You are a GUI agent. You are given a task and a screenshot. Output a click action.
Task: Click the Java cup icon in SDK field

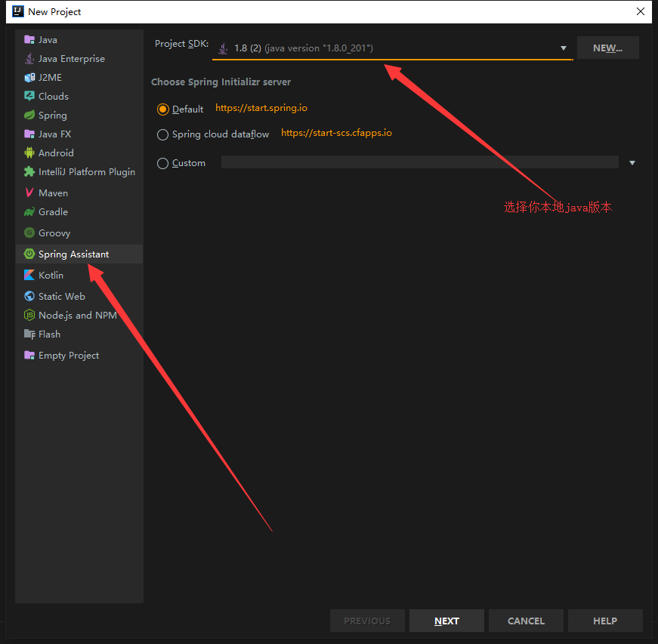224,48
